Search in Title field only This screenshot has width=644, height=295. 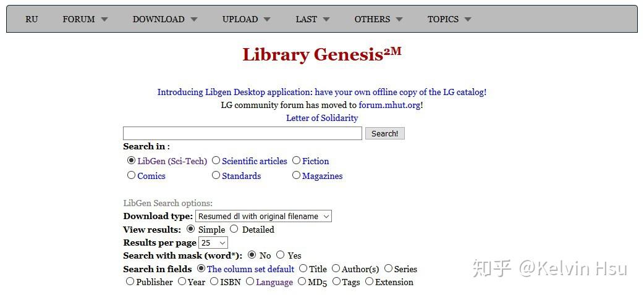303,268
